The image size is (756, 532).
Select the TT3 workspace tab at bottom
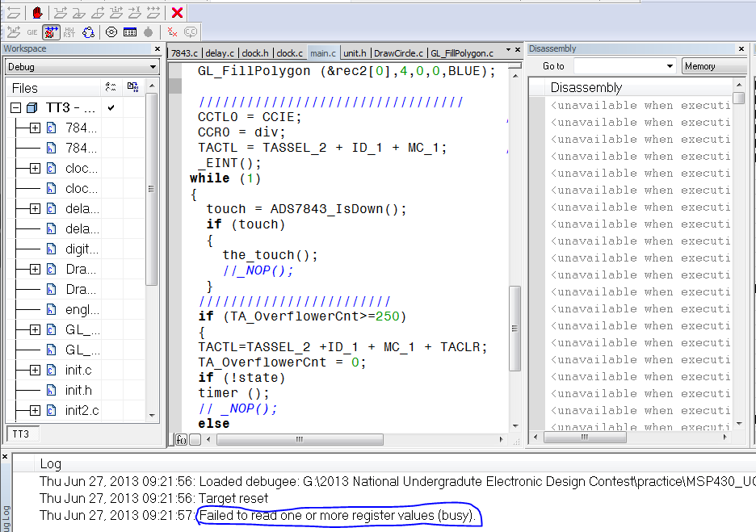point(21,434)
